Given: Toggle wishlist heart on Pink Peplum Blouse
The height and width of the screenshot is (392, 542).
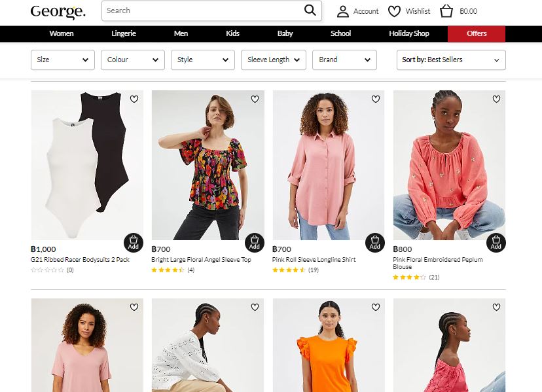Looking at the screenshot, I should pos(496,99).
